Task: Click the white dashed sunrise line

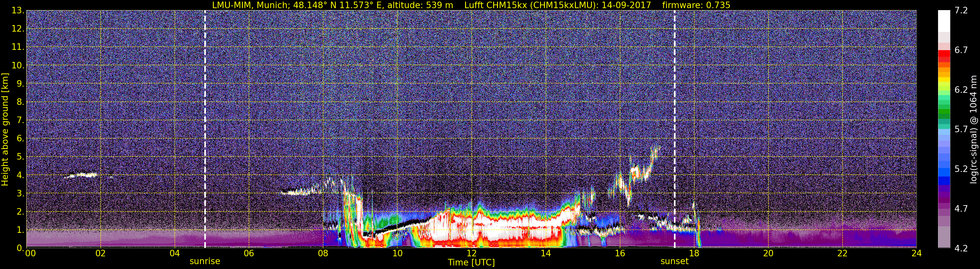Action: click(x=205, y=129)
